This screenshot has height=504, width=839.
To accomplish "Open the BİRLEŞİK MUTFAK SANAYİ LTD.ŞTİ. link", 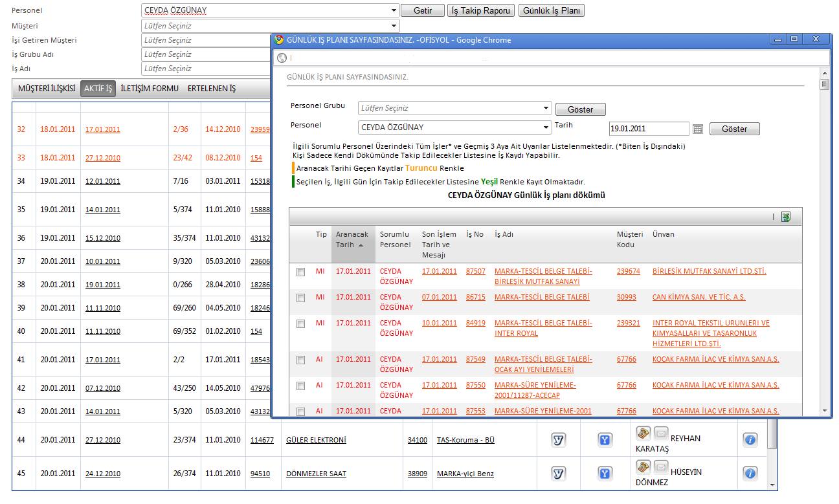I will tap(709, 271).
